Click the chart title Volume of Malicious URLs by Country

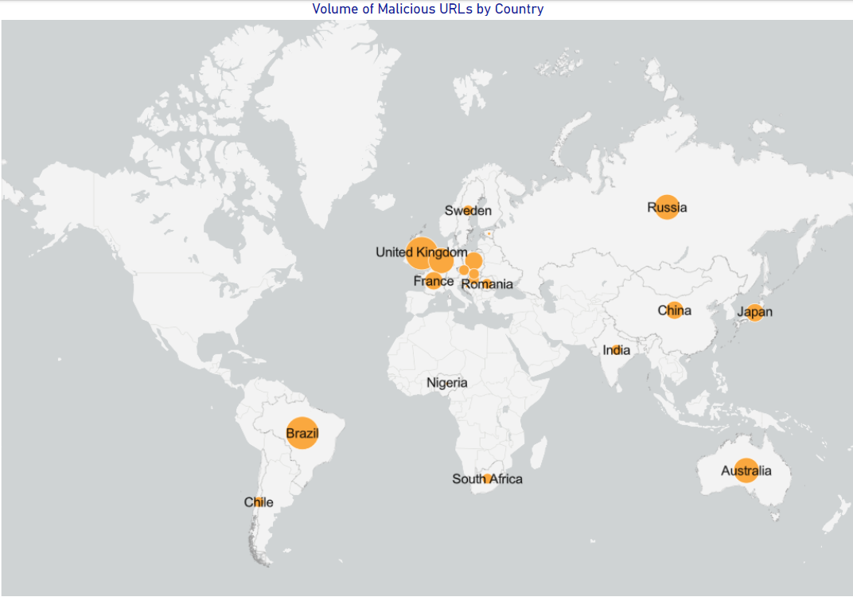point(428,9)
